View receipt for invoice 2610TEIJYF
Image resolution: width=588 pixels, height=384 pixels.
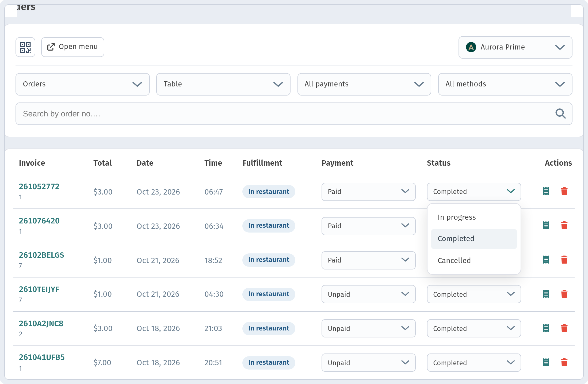[x=546, y=294]
